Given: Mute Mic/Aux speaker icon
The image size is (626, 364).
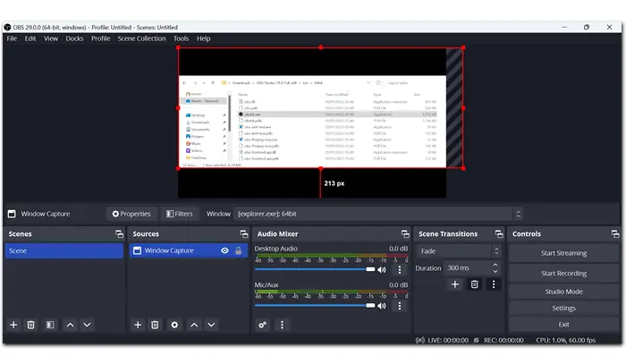Looking at the screenshot, I should tap(382, 306).
